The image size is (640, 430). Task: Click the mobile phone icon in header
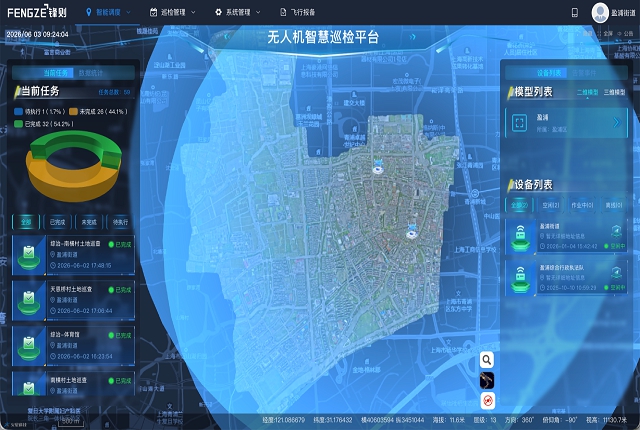[574, 13]
